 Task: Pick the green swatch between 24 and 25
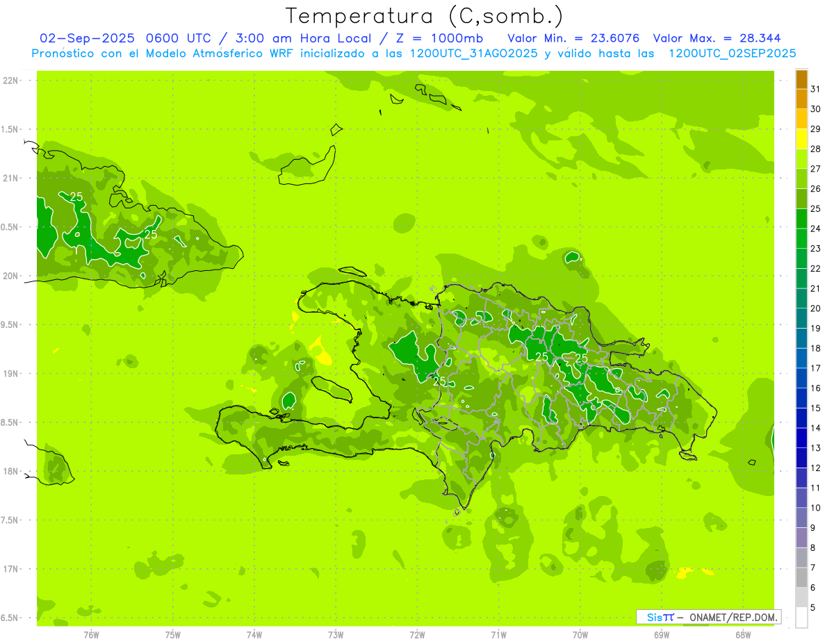801,219
